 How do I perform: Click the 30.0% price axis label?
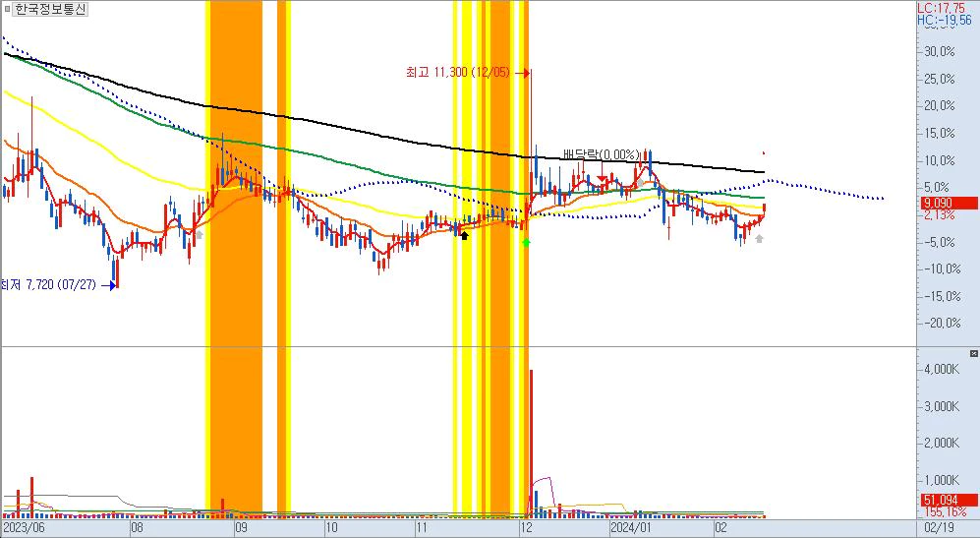[x=940, y=51]
